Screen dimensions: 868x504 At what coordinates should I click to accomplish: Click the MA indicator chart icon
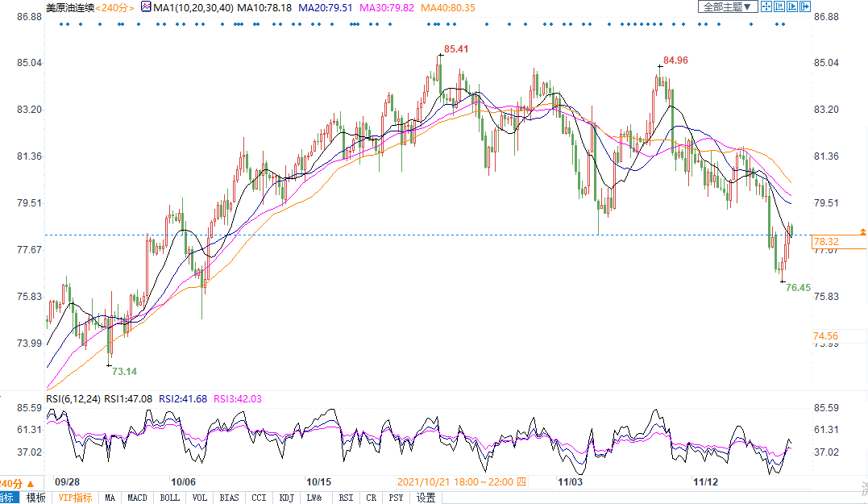145,6
